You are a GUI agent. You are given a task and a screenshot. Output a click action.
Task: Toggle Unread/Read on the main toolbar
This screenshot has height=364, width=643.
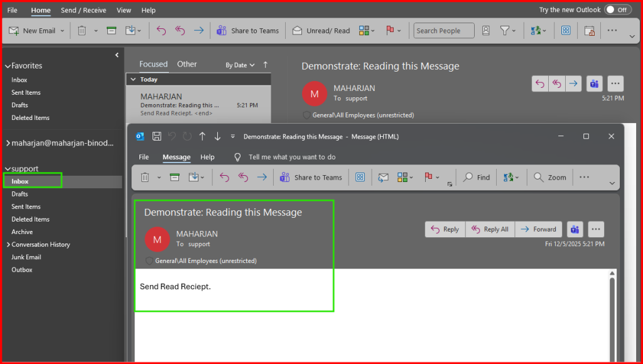(321, 31)
